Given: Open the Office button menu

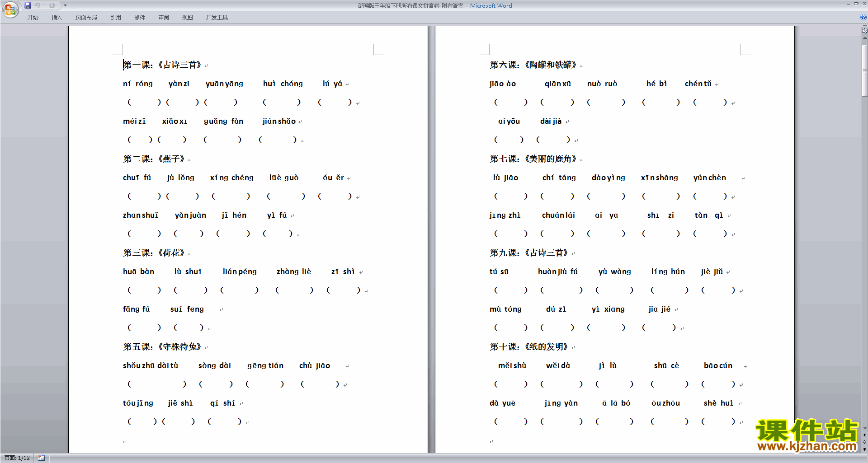Looking at the screenshot, I should pyautogui.click(x=10, y=9).
